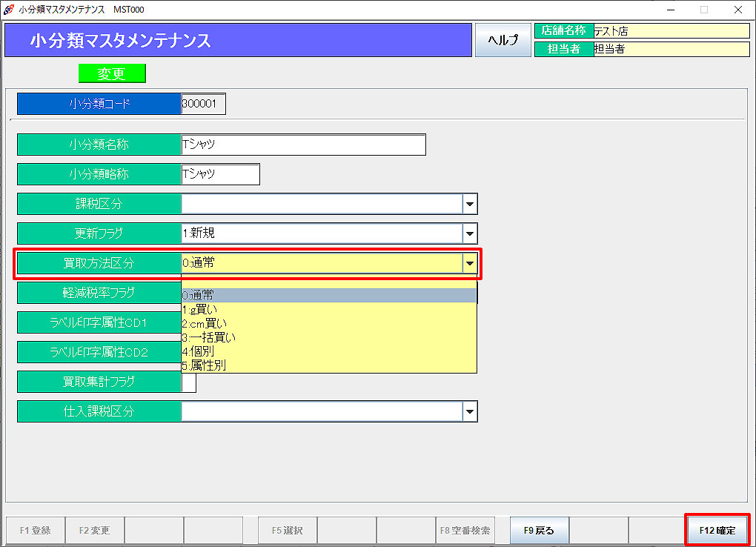Screen dimensions: 756x547
Task: Select 0:通常 in the dropdown list
Action: (328, 296)
